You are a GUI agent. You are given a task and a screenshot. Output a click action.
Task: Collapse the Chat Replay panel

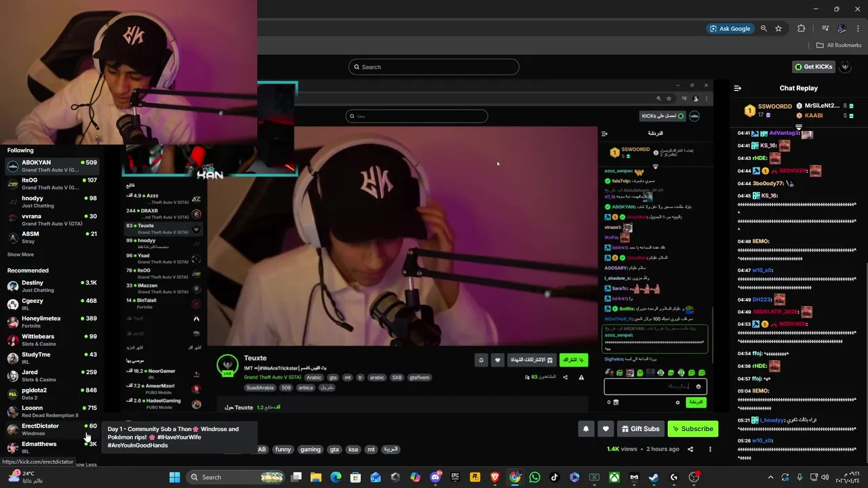click(x=738, y=88)
